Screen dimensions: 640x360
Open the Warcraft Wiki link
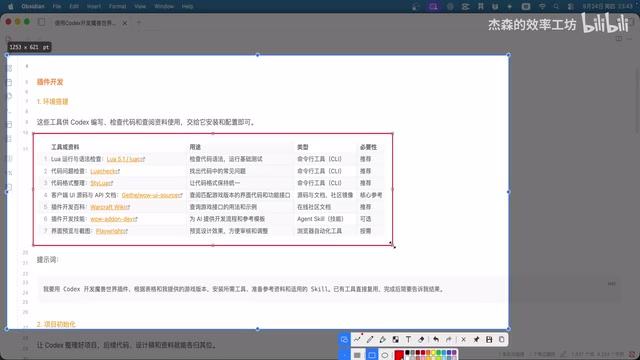click(x=108, y=207)
